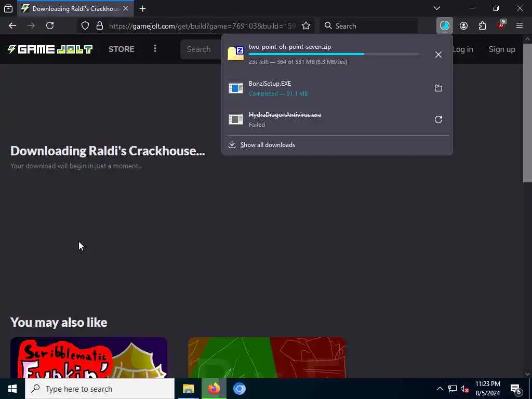532x399 pixels.
Task: Show site security padlock info
Action: (100, 26)
